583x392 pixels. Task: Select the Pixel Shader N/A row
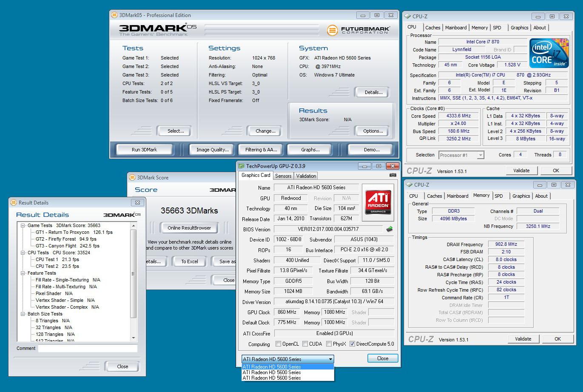click(x=54, y=294)
